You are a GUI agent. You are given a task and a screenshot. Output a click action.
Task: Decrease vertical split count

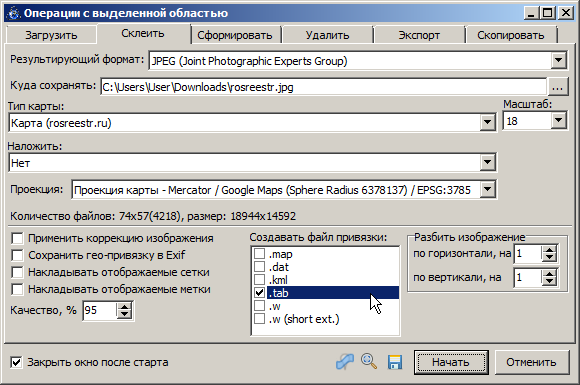tap(549, 282)
